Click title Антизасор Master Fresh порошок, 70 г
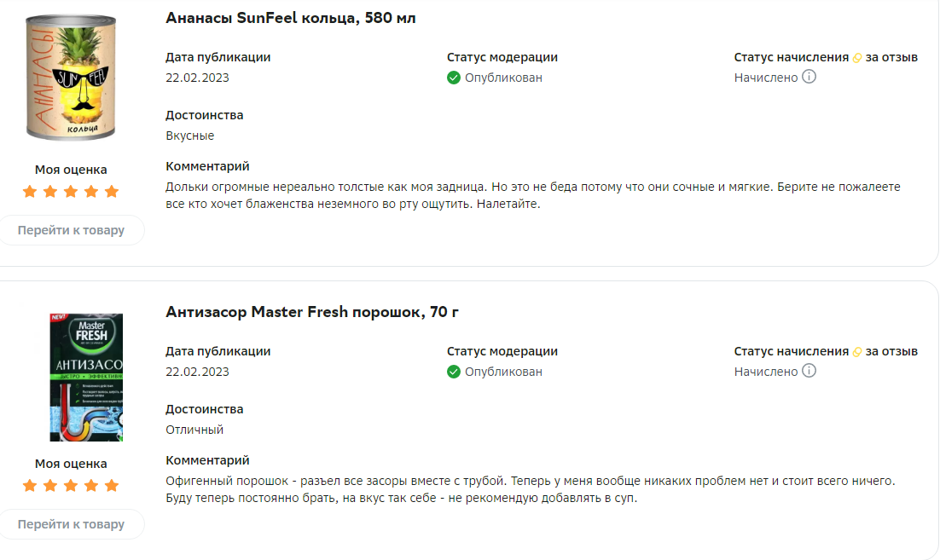This screenshot has height=560, width=940. [x=312, y=312]
